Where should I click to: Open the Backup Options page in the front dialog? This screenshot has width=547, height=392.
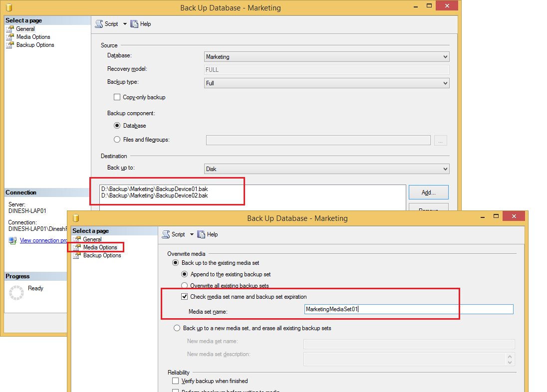[101, 255]
